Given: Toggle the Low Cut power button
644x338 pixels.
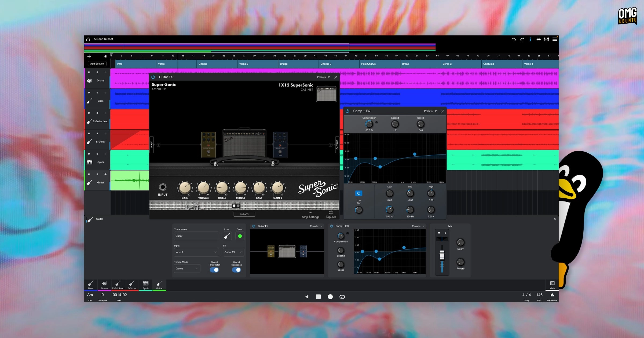Looking at the screenshot, I should [359, 193].
